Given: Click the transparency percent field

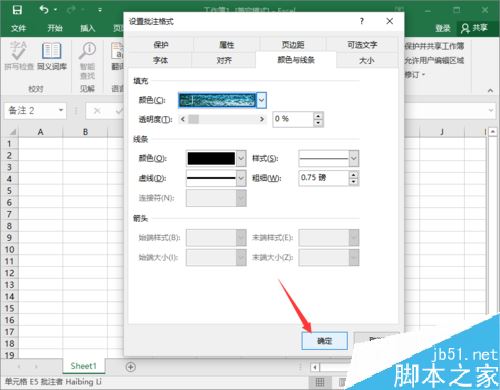Looking at the screenshot, I should pyautogui.click(x=293, y=119).
